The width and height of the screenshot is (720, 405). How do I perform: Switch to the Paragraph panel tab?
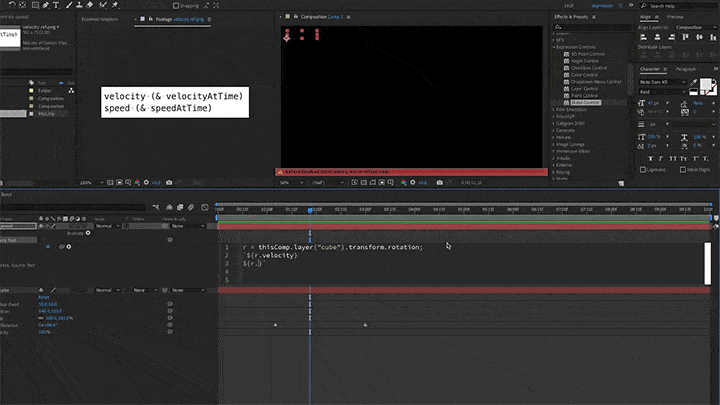tap(686, 69)
